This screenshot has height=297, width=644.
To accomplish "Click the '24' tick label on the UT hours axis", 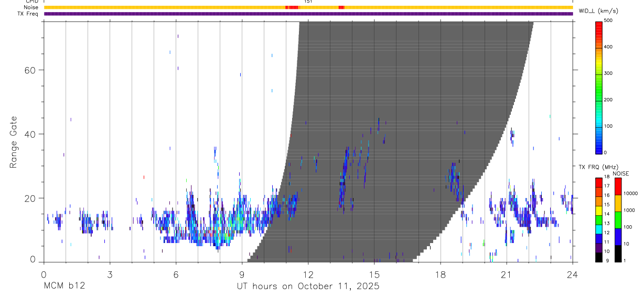I will pyautogui.click(x=573, y=274).
